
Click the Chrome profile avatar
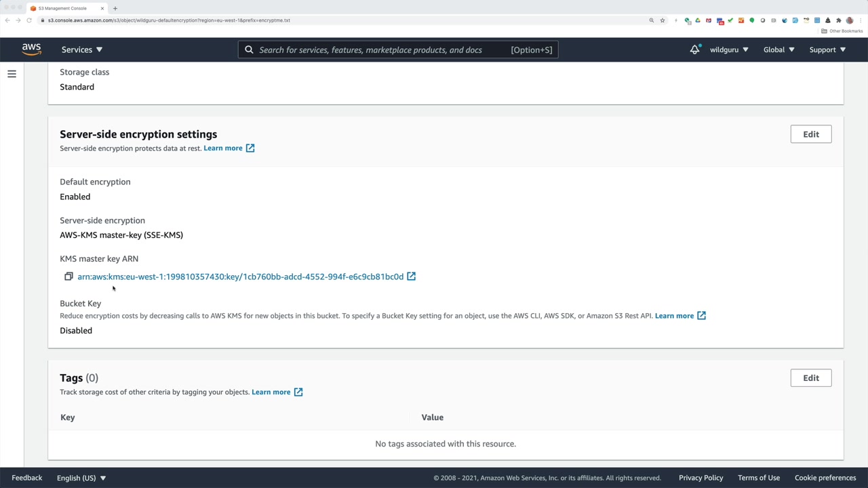(x=850, y=20)
